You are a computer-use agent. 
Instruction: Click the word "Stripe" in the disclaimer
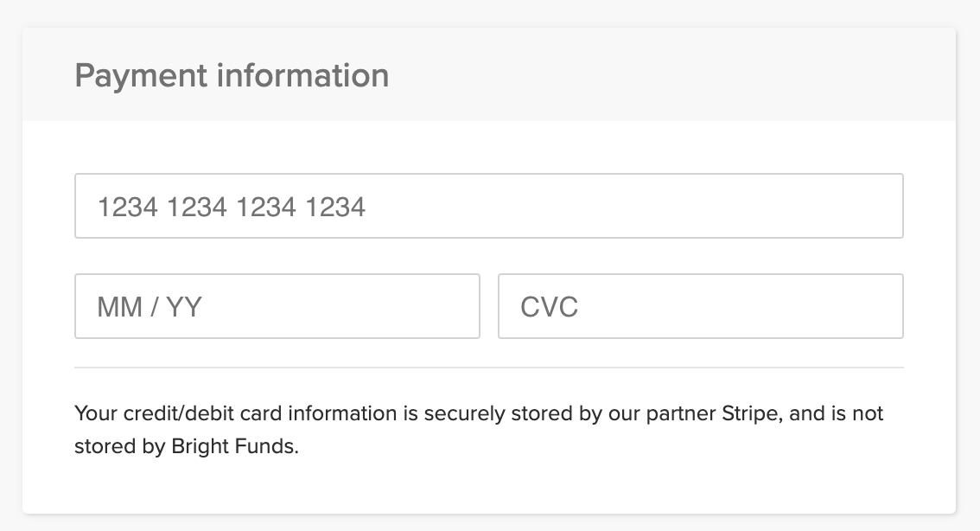750,413
